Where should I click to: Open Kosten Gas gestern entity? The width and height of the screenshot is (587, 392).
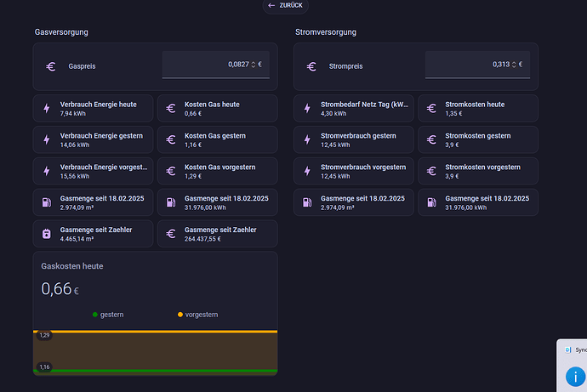pyautogui.click(x=218, y=140)
